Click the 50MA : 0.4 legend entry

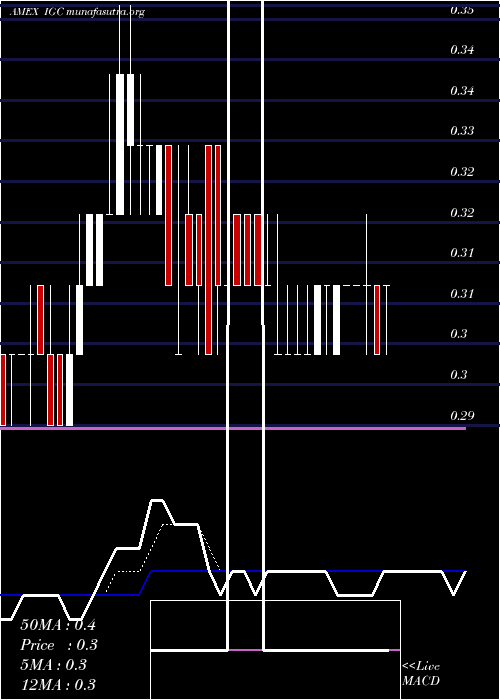tap(58, 625)
